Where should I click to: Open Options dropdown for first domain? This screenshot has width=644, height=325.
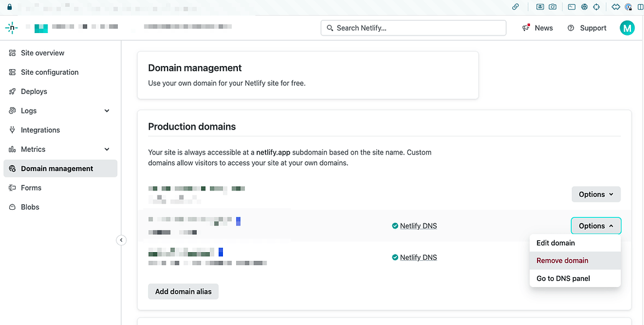pos(596,194)
